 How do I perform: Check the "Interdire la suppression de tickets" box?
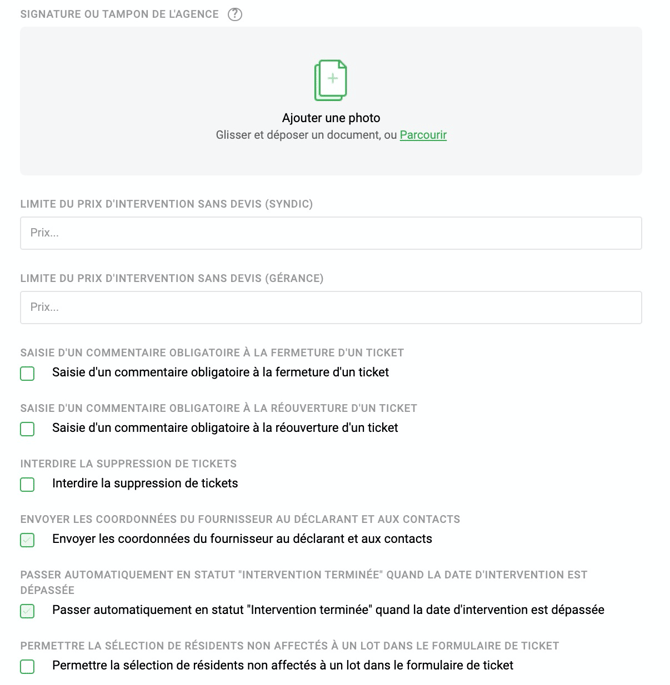28,484
